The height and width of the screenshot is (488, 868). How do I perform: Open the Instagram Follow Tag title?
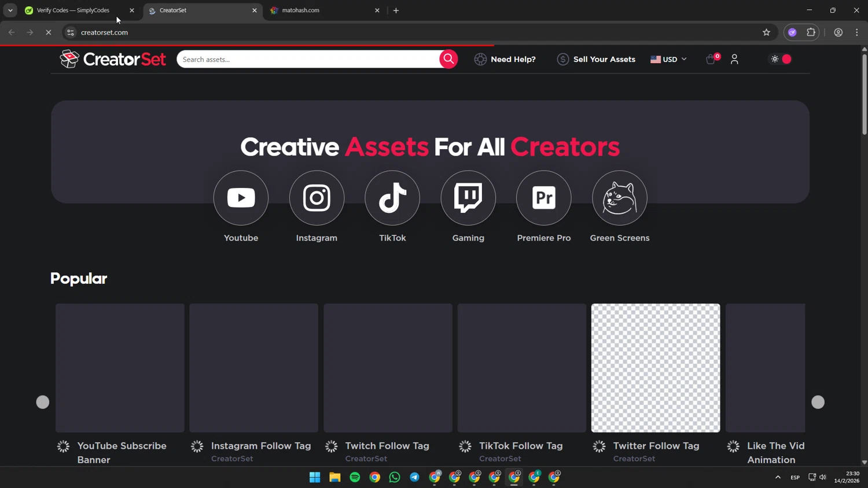[261, 446]
